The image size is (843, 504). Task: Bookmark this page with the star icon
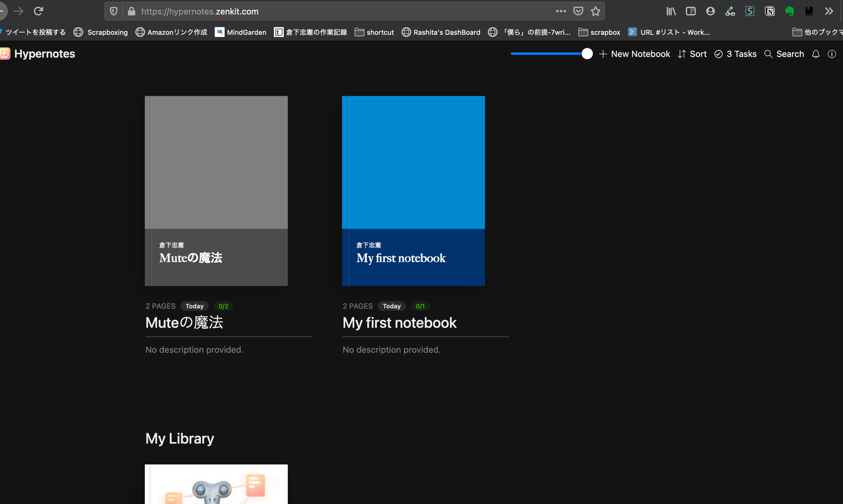[x=595, y=11]
